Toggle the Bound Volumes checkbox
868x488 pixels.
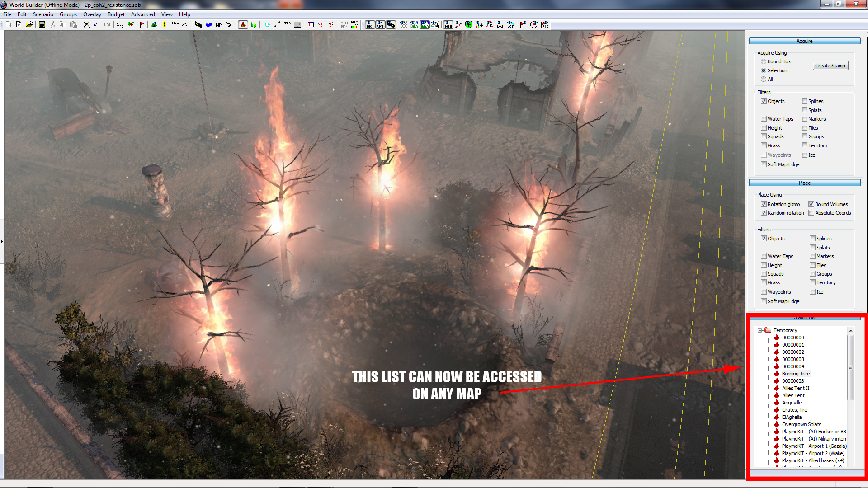811,204
